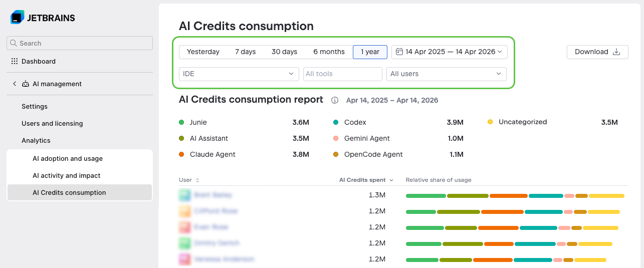Click the 1.3M credits value in first row

[x=377, y=195]
